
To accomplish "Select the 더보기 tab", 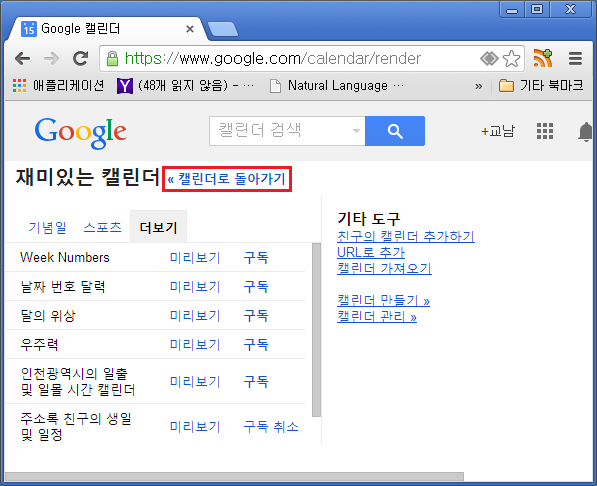I will tap(158, 228).
